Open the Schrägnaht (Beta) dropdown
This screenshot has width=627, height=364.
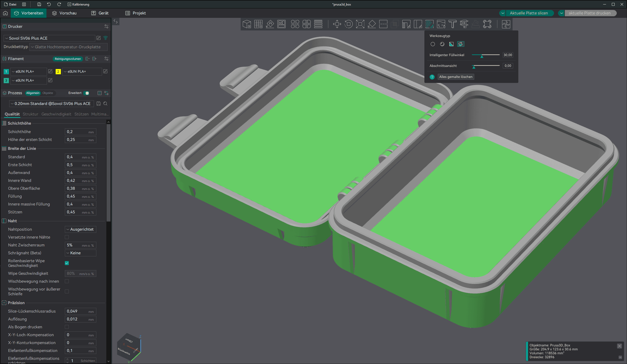point(81,253)
